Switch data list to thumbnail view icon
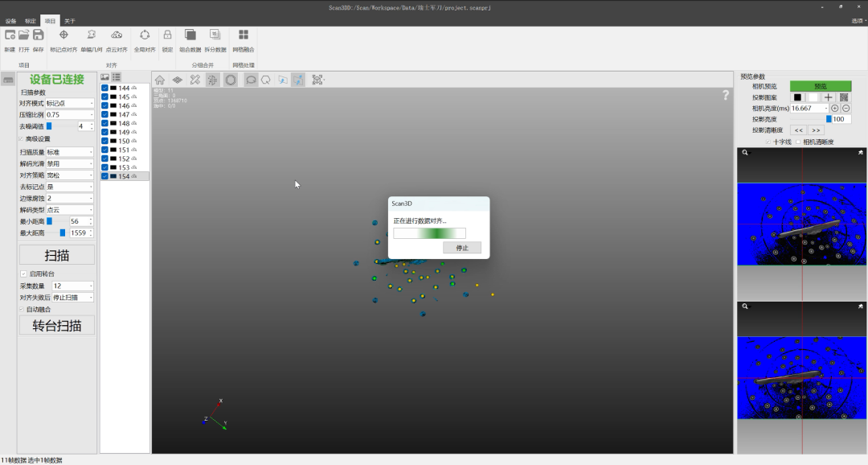868x465 pixels. tap(104, 77)
